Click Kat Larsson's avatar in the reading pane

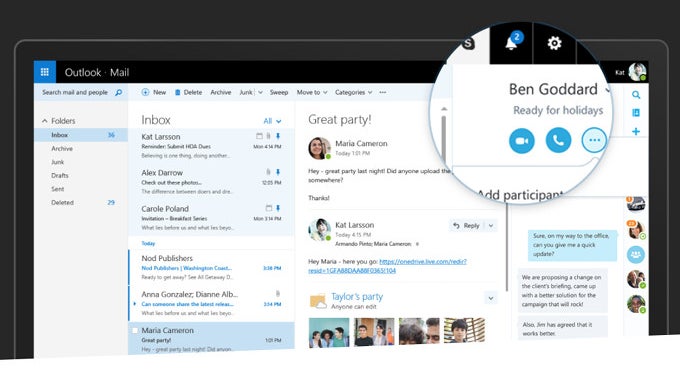point(319,229)
